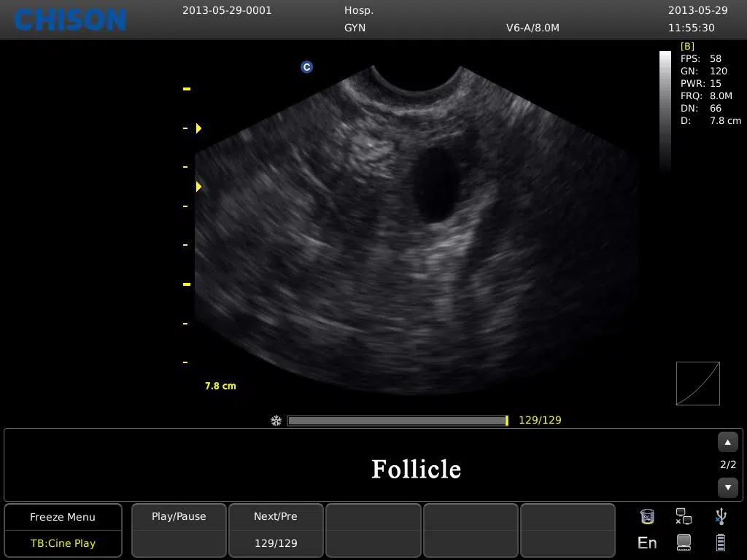Click the USB connection status icon

[x=721, y=517]
